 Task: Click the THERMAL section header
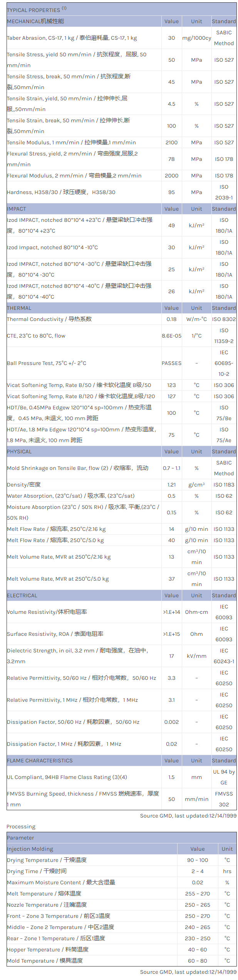coord(19,308)
